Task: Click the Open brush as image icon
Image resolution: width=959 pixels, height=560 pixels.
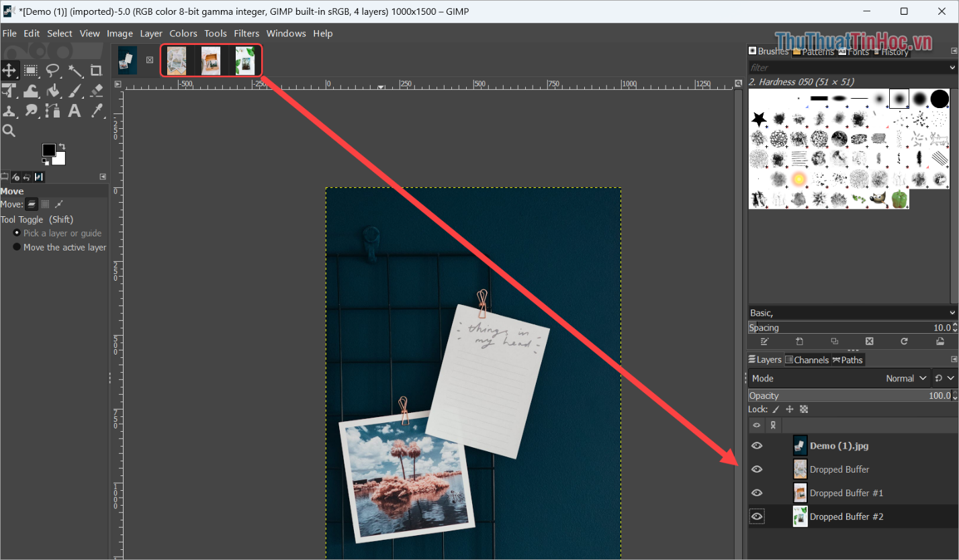Action: (940, 341)
